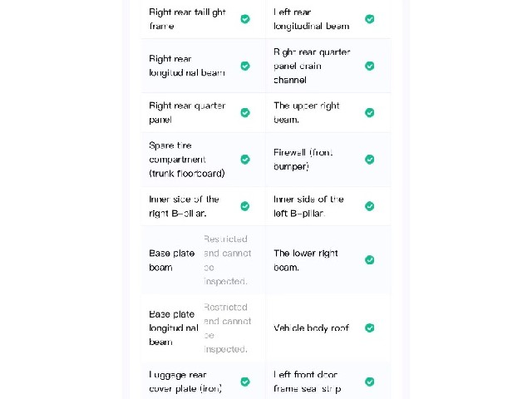The height and width of the screenshot is (399, 532).
Task: Select check icon for inner side right B-pillar
Action: pyautogui.click(x=245, y=206)
